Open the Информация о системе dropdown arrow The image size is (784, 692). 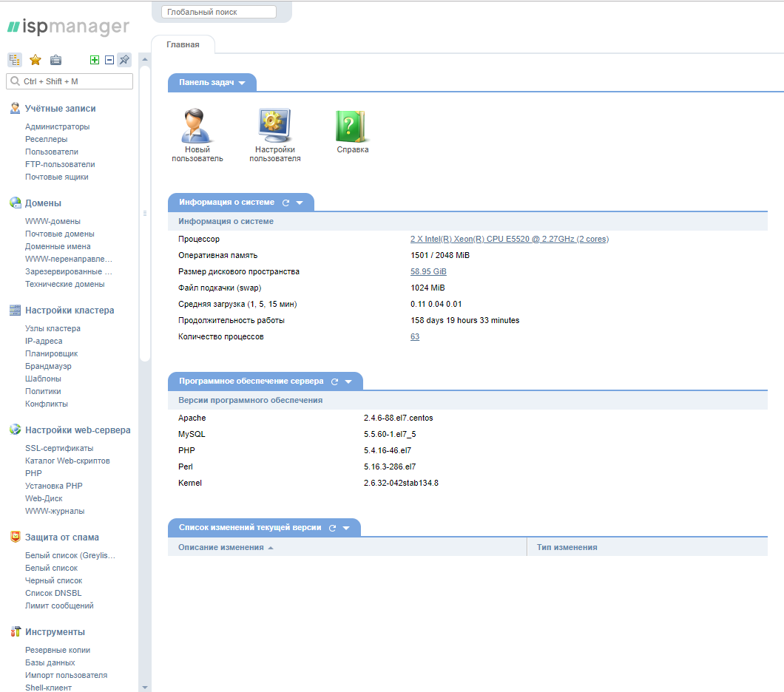tap(300, 203)
